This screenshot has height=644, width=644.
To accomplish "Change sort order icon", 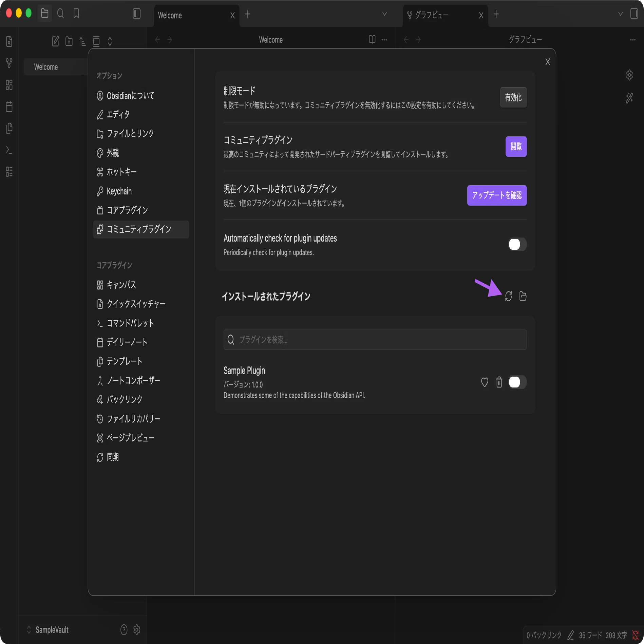I will [82, 41].
